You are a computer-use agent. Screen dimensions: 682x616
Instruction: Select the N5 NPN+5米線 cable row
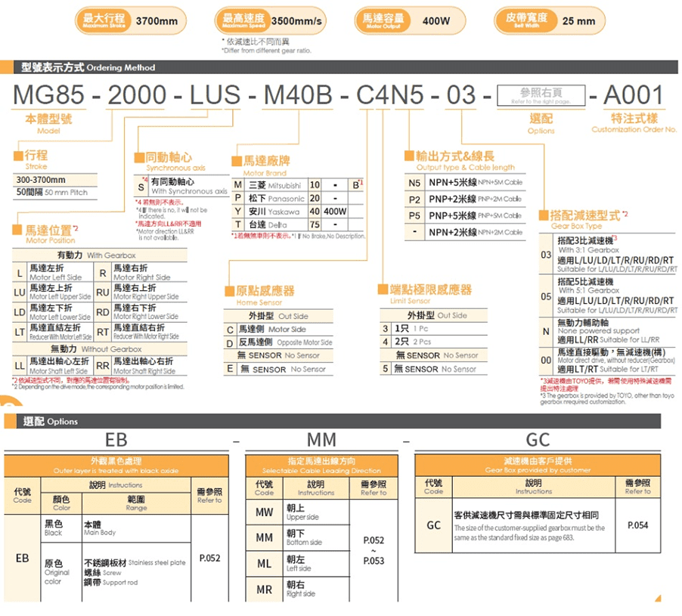coord(464,183)
